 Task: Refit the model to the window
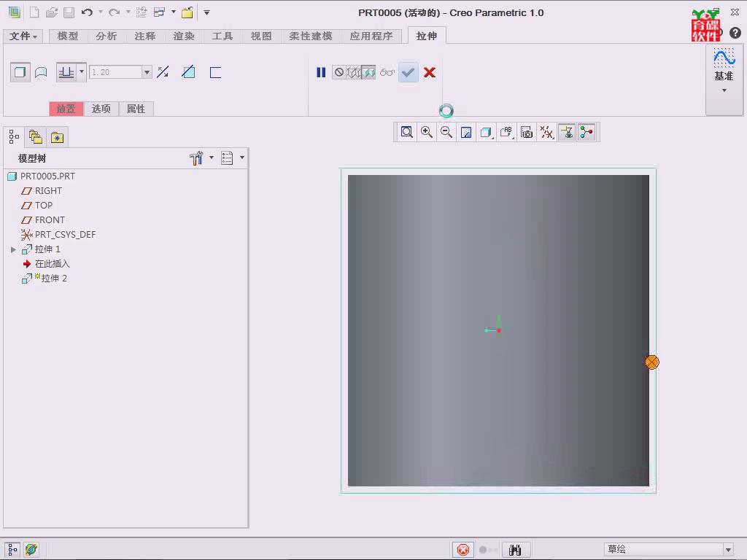[x=406, y=132]
